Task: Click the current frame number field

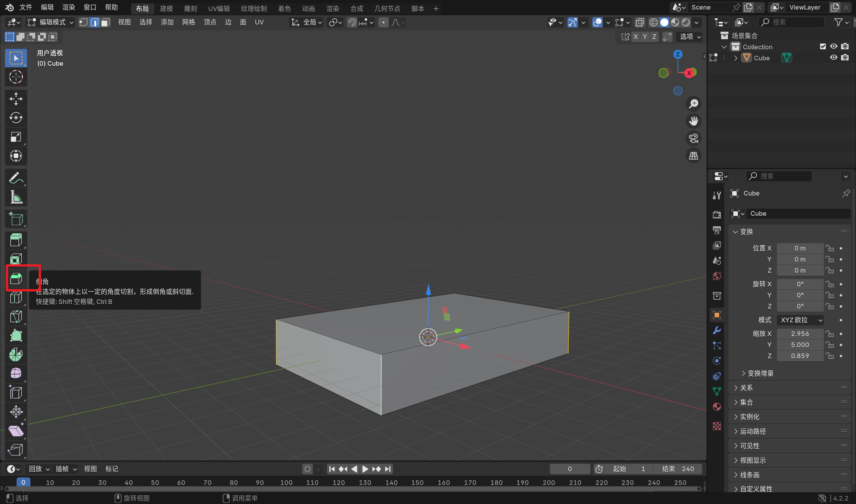Action: [569, 469]
